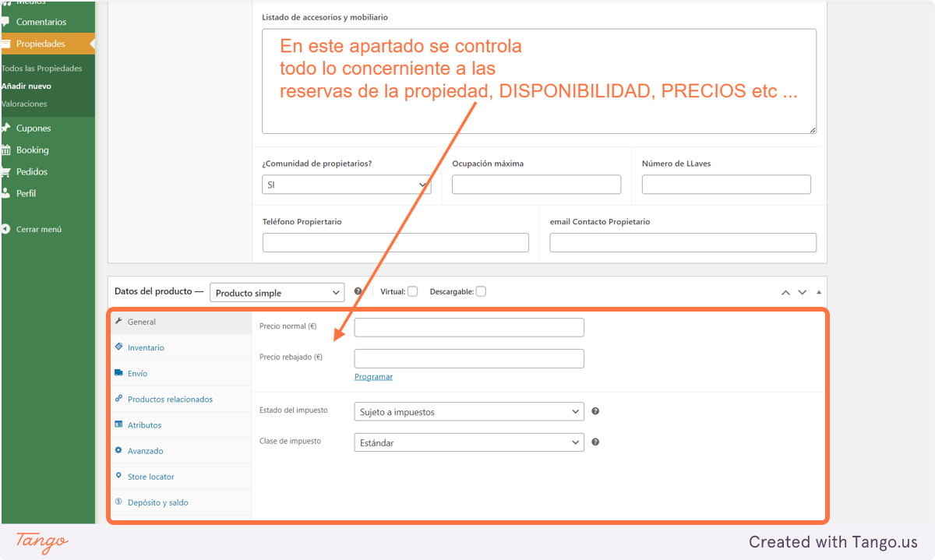Collapse the Datos del producto panel
Image resolution: width=935 pixels, height=560 pixels.
click(x=818, y=292)
